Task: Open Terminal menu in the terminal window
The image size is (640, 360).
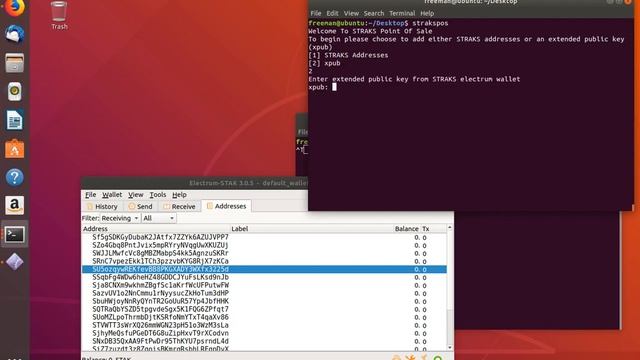Action: (x=402, y=13)
